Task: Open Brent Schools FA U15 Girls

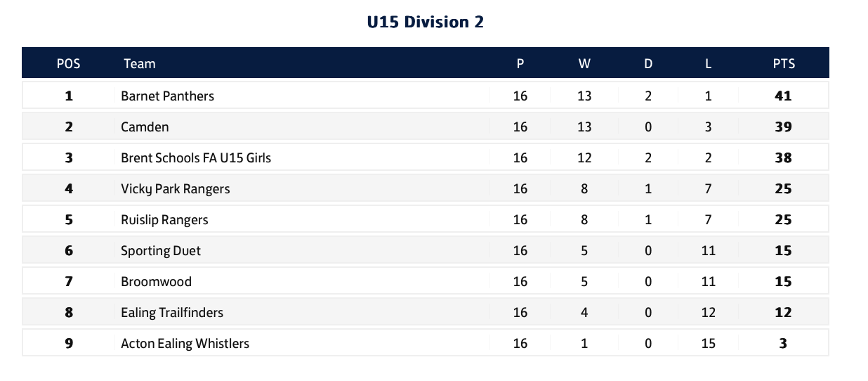Action: pos(195,157)
